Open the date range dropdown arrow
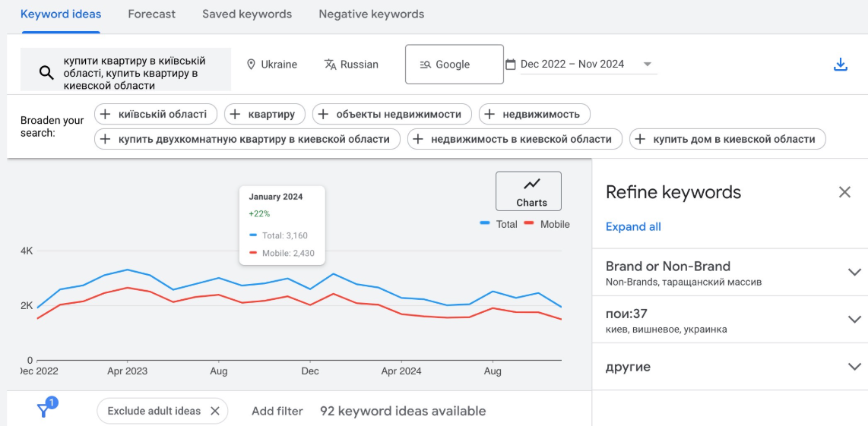The height and width of the screenshot is (426, 868). 647,65
